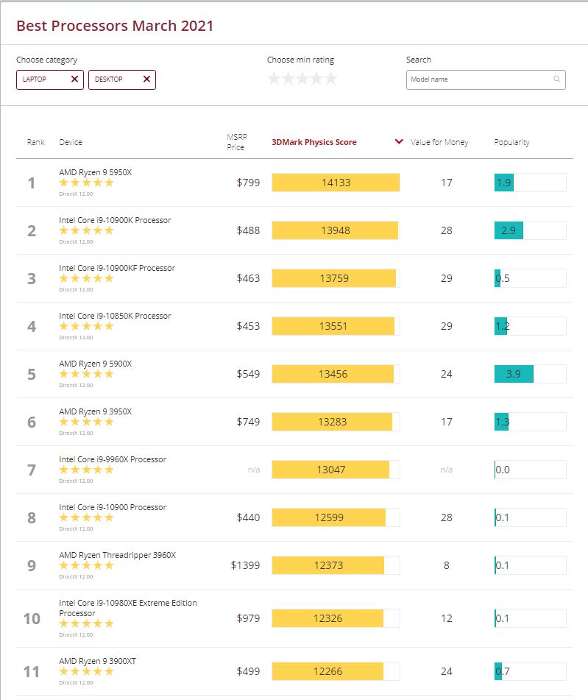This screenshot has width=588, height=700.
Task: Remove the DESKTOP category filter X
Action: click(146, 79)
